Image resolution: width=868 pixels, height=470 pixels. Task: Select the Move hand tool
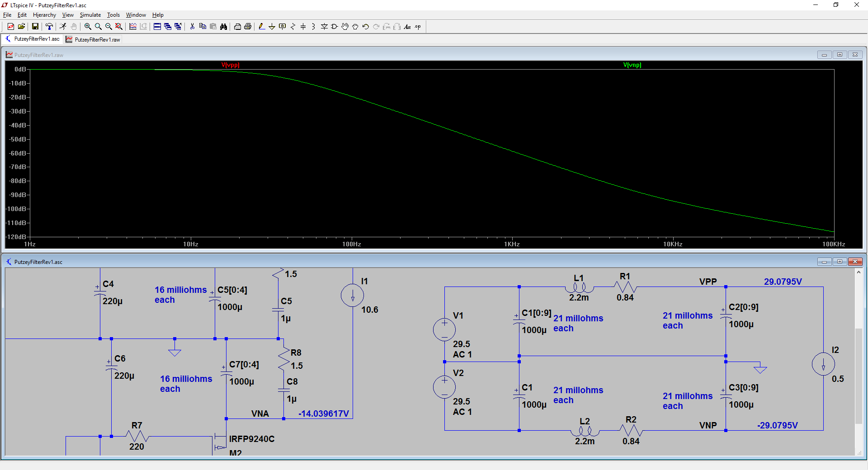tap(345, 27)
